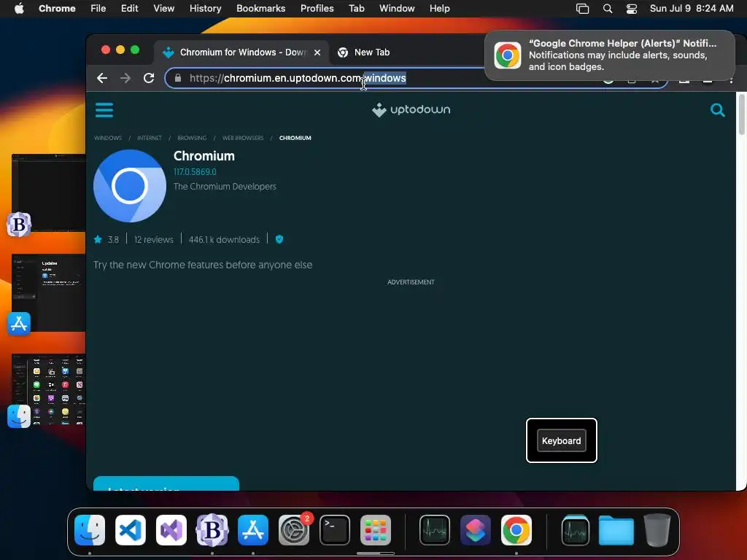747x560 pixels.
Task: Click the Uptodown logo
Action: 411,110
